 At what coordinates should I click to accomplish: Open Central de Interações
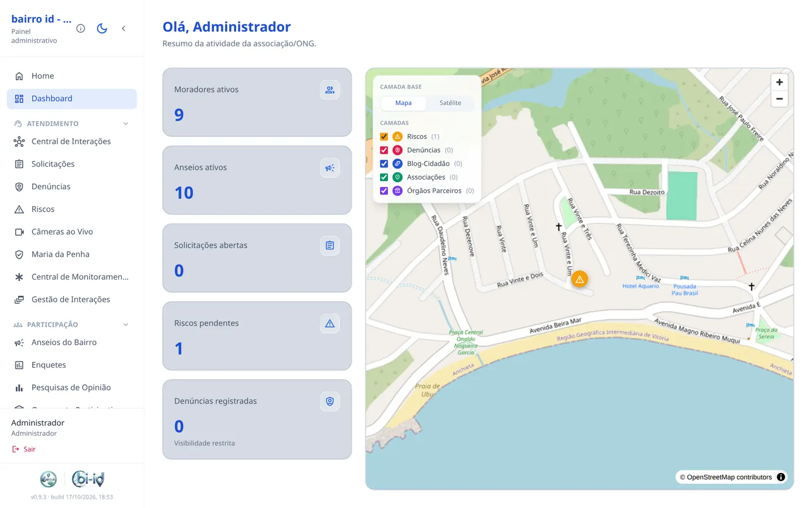(x=72, y=141)
